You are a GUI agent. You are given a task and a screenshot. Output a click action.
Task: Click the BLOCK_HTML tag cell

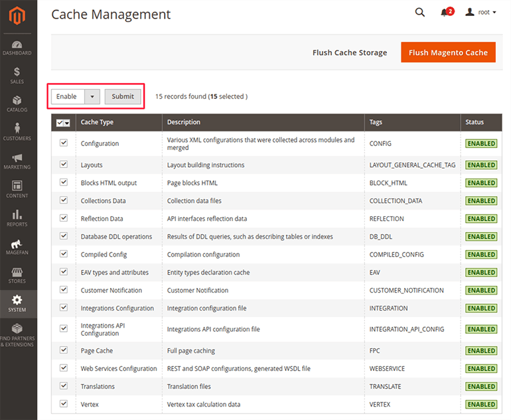coord(388,182)
